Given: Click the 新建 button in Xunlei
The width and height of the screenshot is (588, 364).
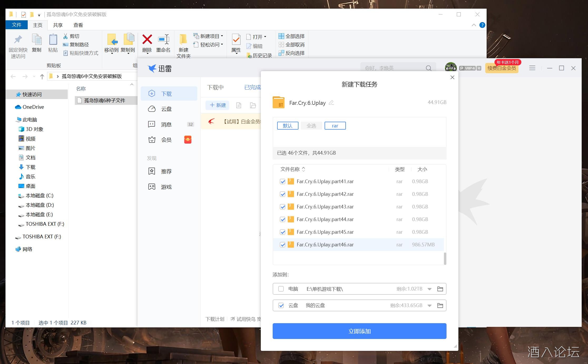Looking at the screenshot, I should pos(217,105).
